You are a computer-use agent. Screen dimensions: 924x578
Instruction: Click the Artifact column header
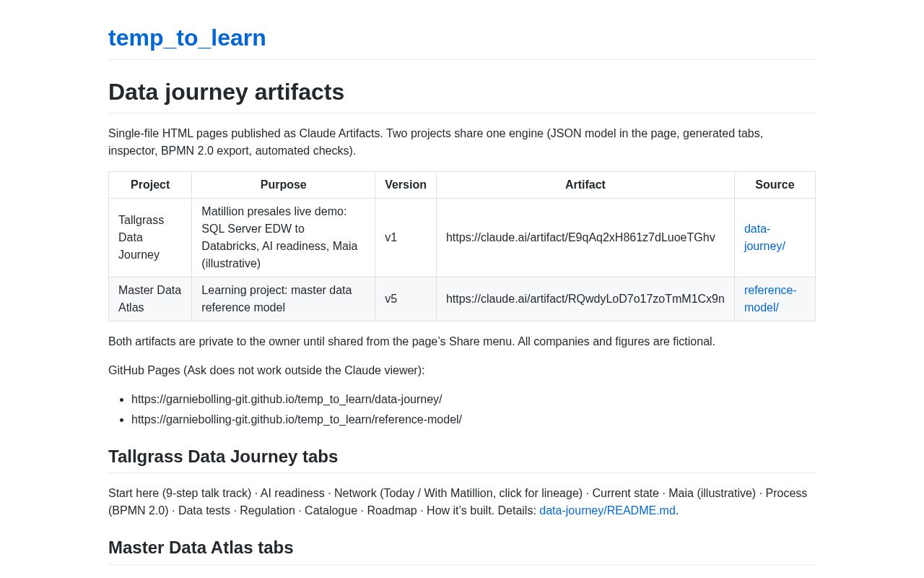point(585,185)
